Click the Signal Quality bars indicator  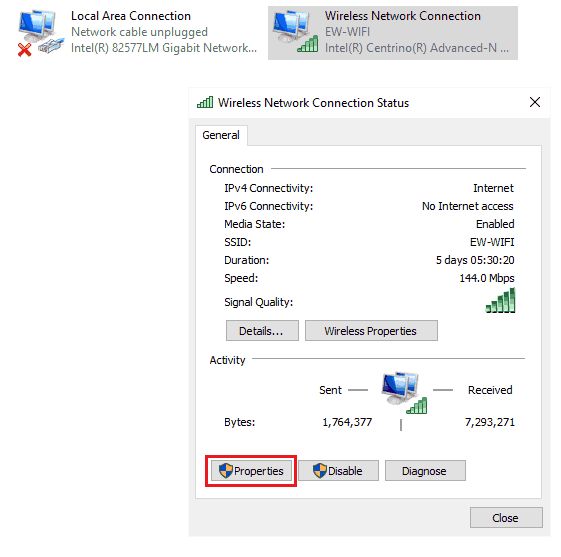[500, 301]
